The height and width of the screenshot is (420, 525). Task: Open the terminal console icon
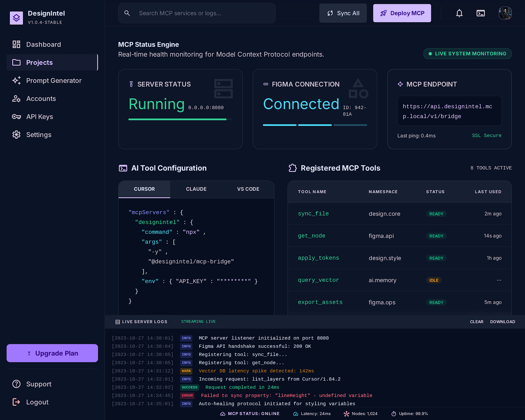click(481, 13)
